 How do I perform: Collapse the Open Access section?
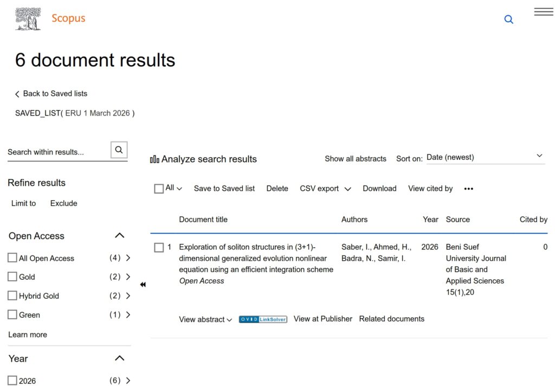(120, 236)
